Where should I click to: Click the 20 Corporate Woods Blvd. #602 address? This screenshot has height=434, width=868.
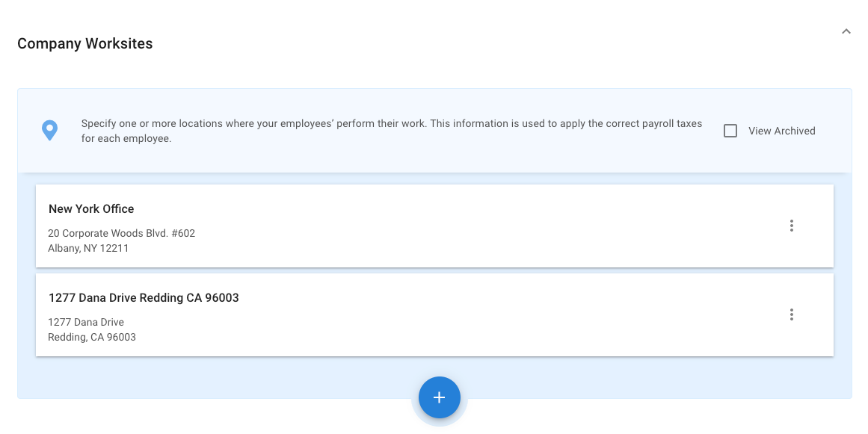pyautogui.click(x=121, y=233)
